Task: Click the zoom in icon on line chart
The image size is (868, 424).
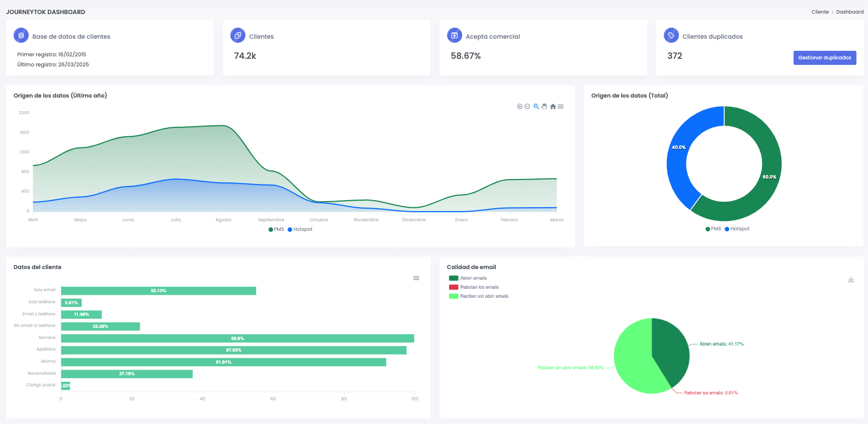Action: tap(519, 107)
